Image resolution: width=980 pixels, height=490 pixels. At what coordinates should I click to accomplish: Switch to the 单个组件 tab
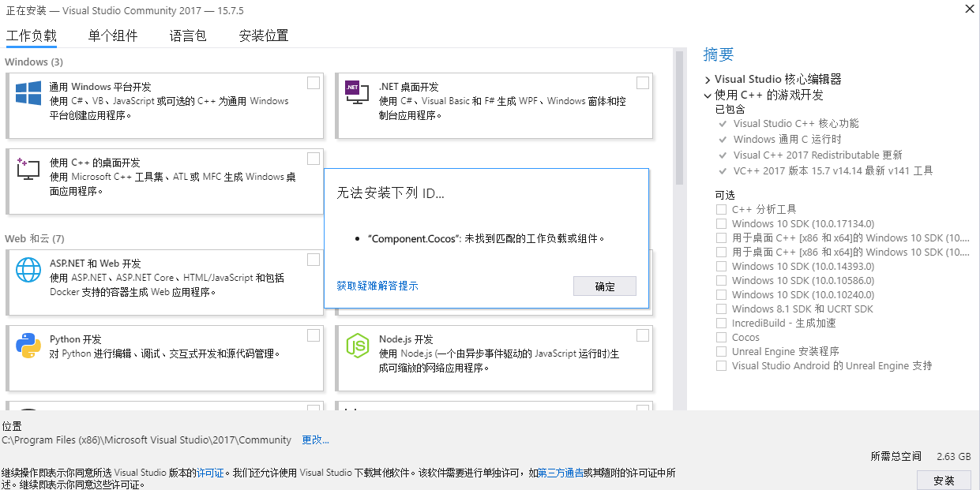pyautogui.click(x=113, y=36)
